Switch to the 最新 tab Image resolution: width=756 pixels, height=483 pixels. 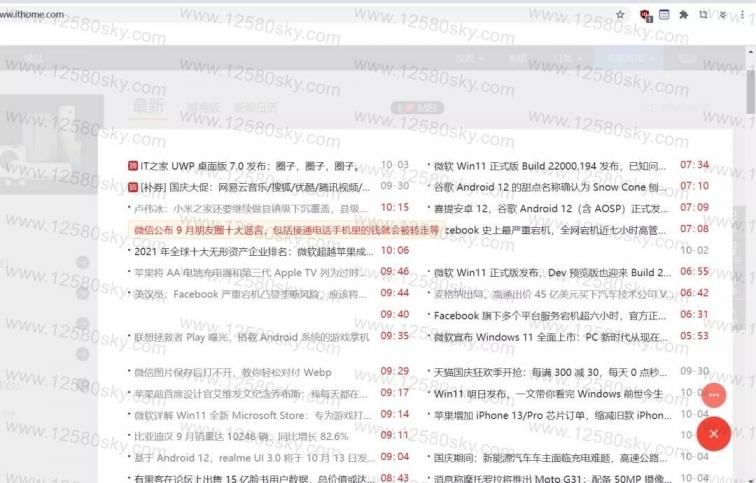[149, 106]
